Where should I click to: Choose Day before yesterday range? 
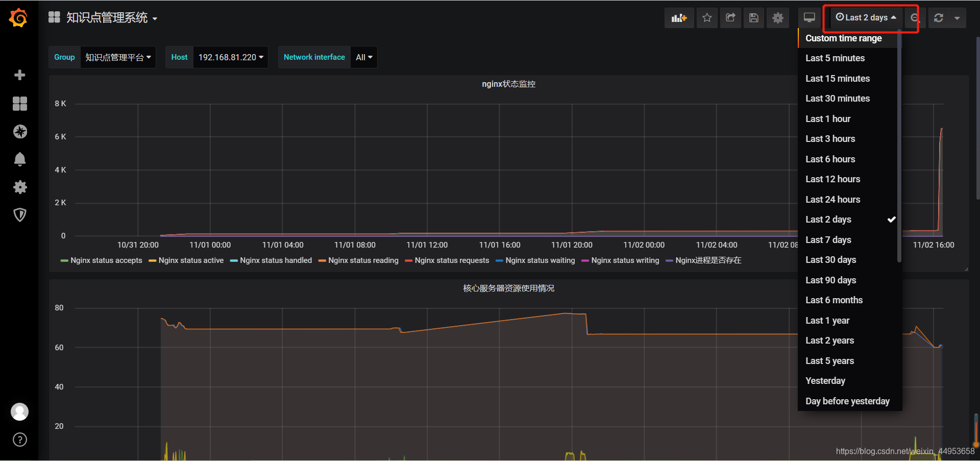tap(847, 401)
